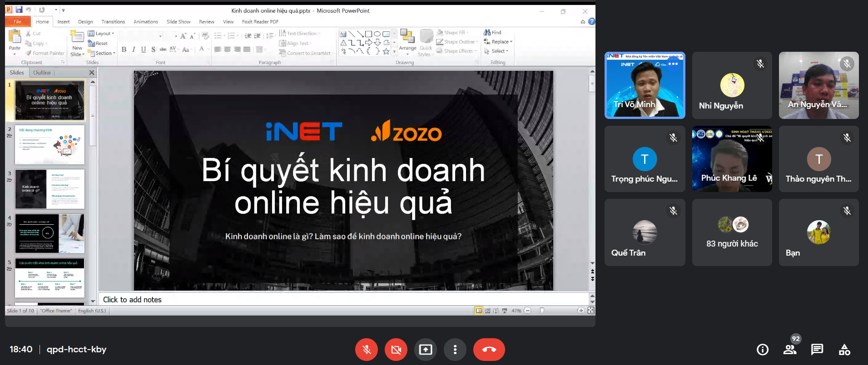
Task: Open the Text Direction dropdown
Action: pos(300,33)
